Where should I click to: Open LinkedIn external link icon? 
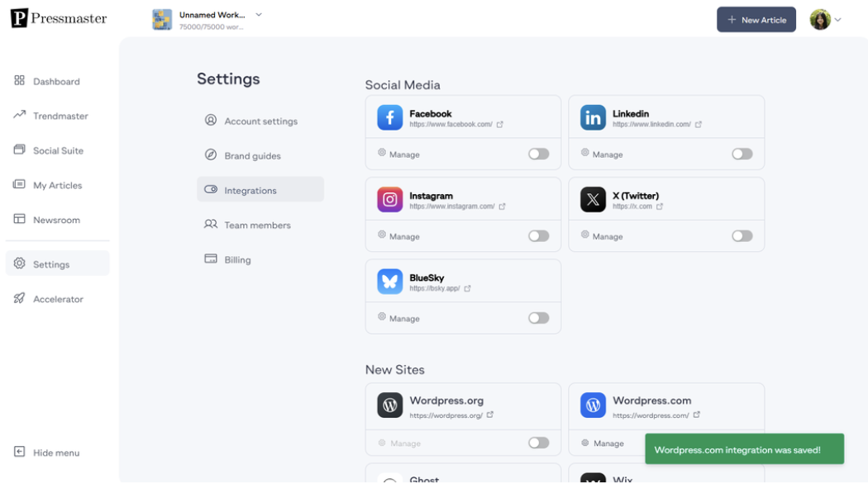point(699,125)
